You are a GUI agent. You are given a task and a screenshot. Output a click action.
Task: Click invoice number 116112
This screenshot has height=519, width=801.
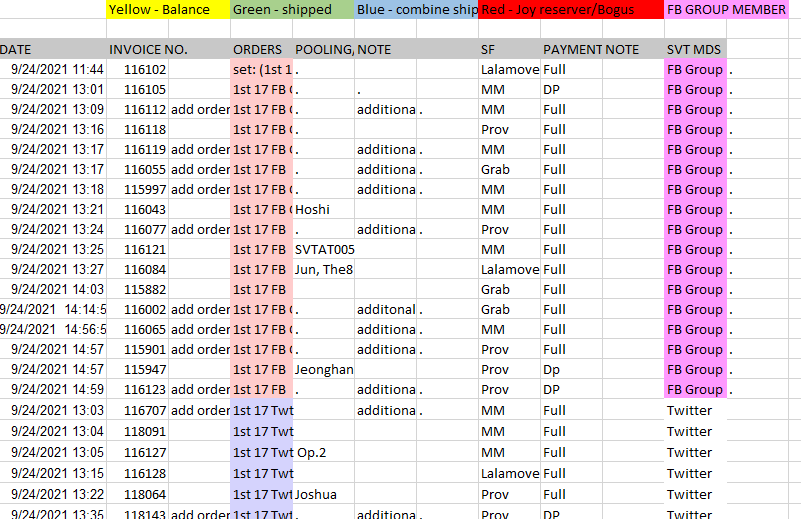(137, 109)
